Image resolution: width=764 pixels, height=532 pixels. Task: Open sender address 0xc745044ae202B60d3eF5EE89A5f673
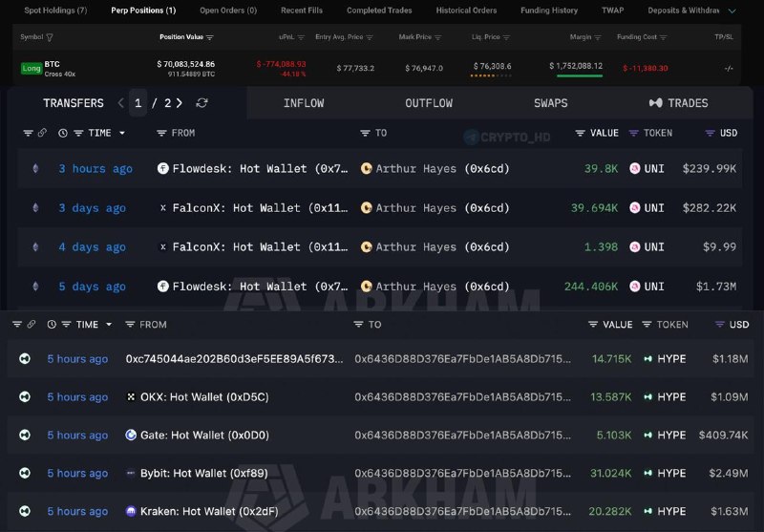[x=234, y=359]
